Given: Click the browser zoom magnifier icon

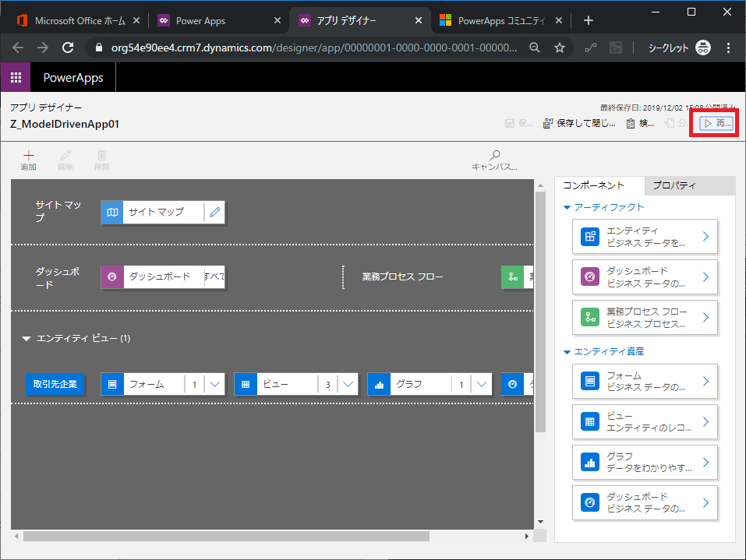Looking at the screenshot, I should 534,48.
